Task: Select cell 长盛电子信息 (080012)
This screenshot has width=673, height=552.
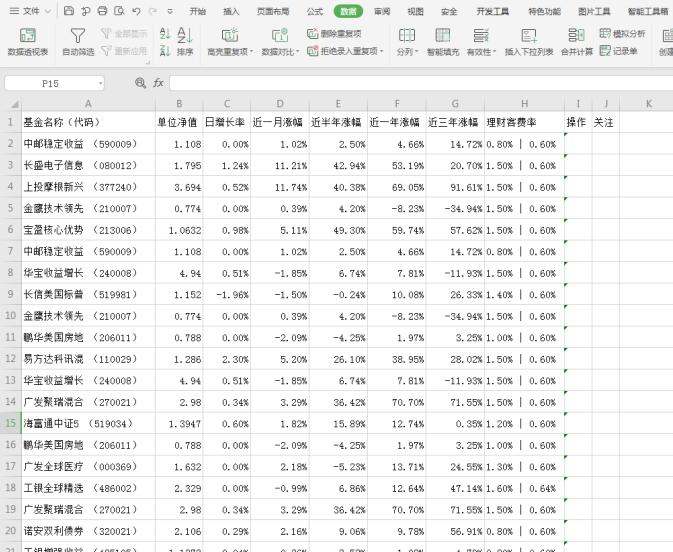Action: 88,165
